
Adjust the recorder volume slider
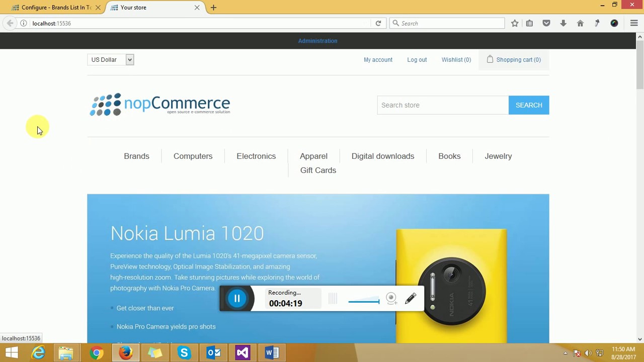click(x=364, y=302)
